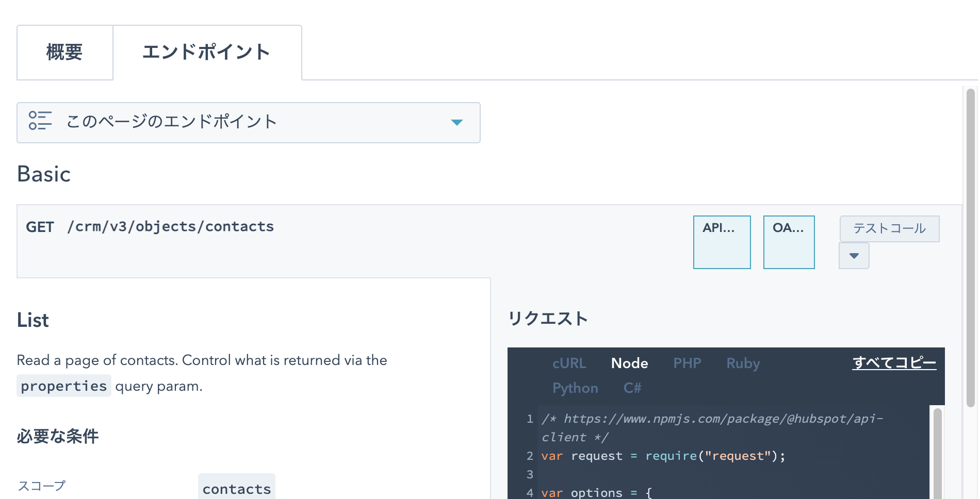
Task: Click the contacts scope tag
Action: [237, 488]
